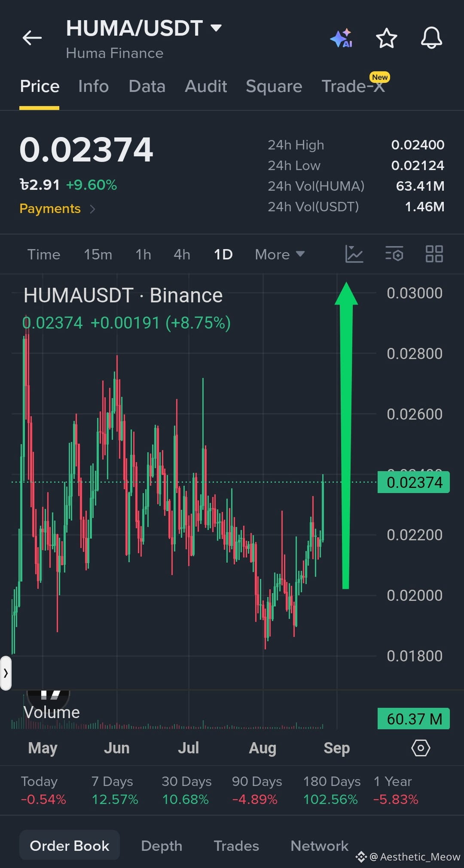Select the Time chart interval
This screenshot has width=464, height=868.
pos(44,254)
